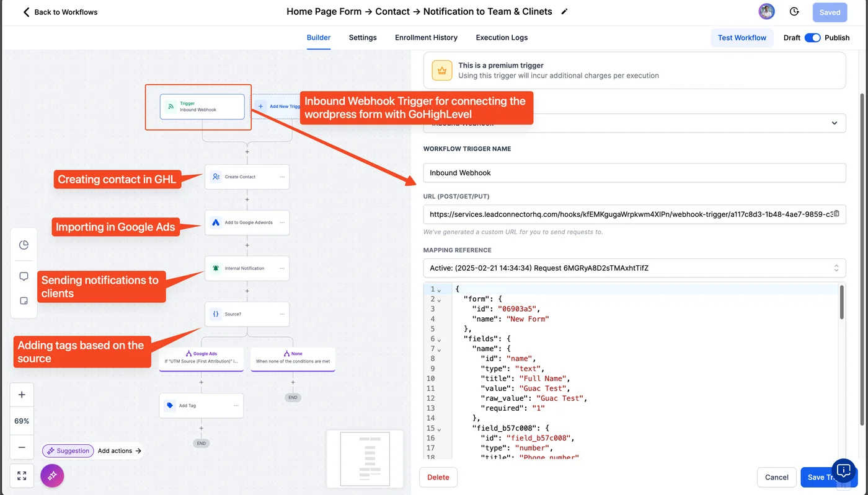Viewport: 868px width, 495px height.
Task: Delete the inbound webhook trigger
Action: tap(438, 477)
